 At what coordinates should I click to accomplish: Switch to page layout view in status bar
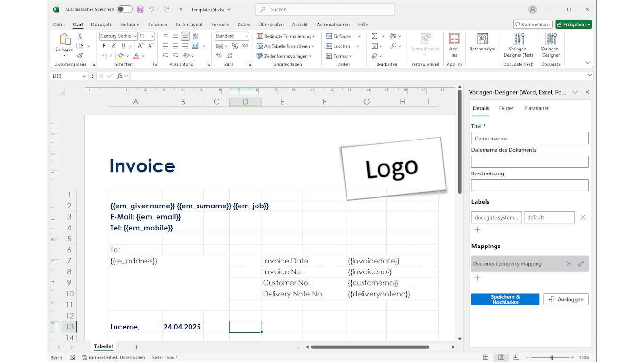[x=501, y=358]
